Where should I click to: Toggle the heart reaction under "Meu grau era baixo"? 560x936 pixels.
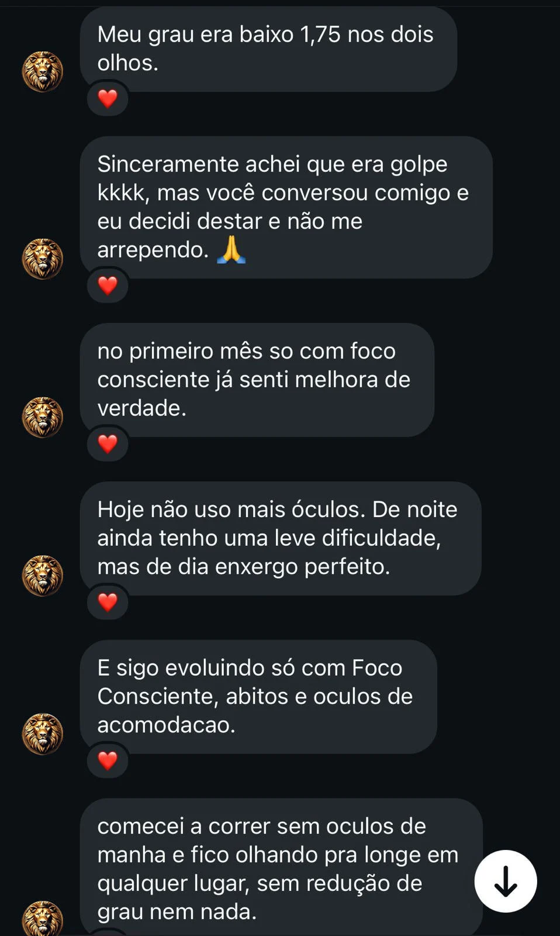click(108, 98)
